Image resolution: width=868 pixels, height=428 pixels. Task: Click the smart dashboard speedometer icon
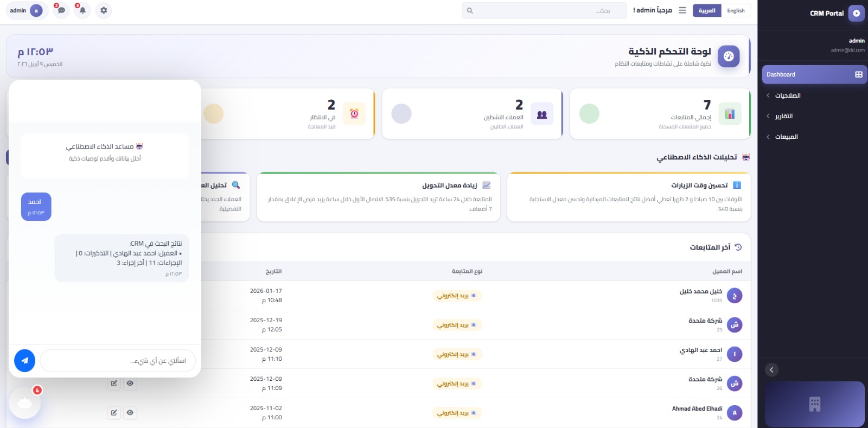tap(729, 56)
